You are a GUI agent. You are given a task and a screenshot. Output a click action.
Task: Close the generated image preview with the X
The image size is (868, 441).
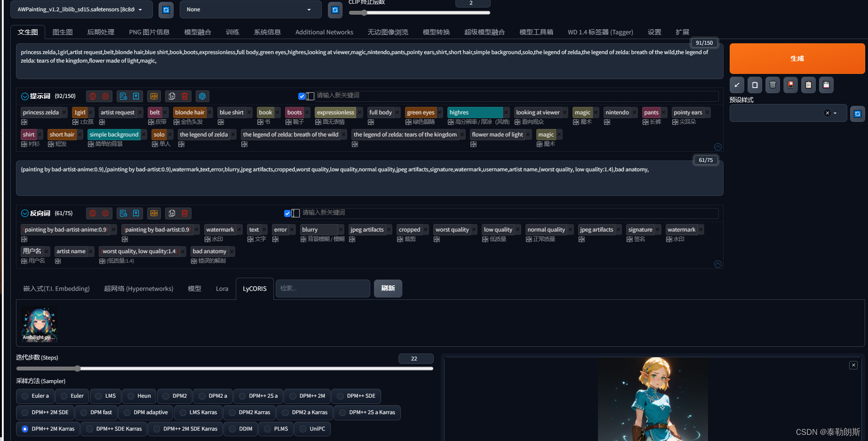pos(853,365)
